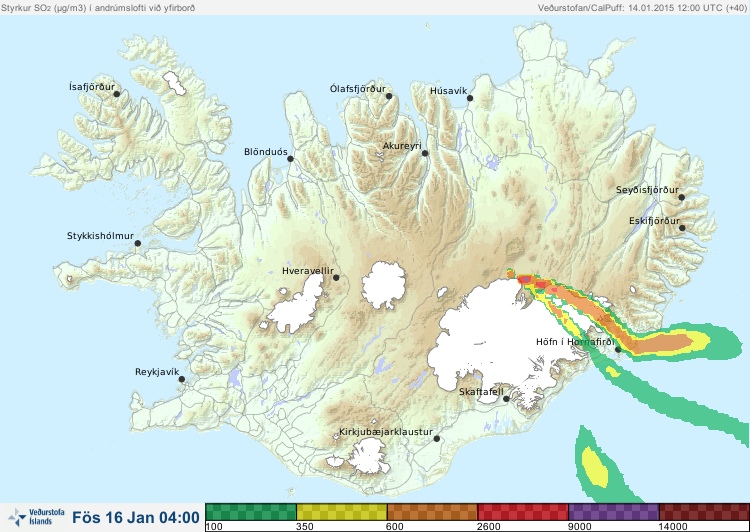Viewport: 750px width, 532px height.
Task: Click the Hveravellir label text
Action: click(308, 271)
